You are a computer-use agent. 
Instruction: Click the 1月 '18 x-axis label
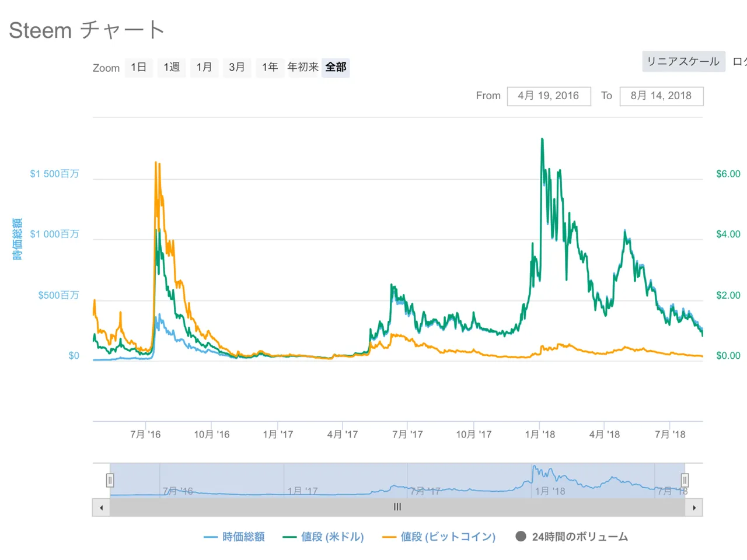point(540,435)
